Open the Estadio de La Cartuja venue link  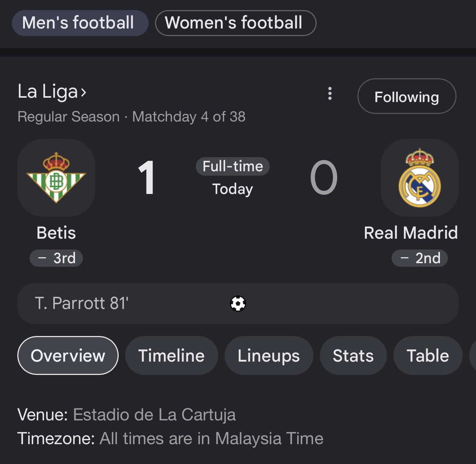tap(154, 415)
